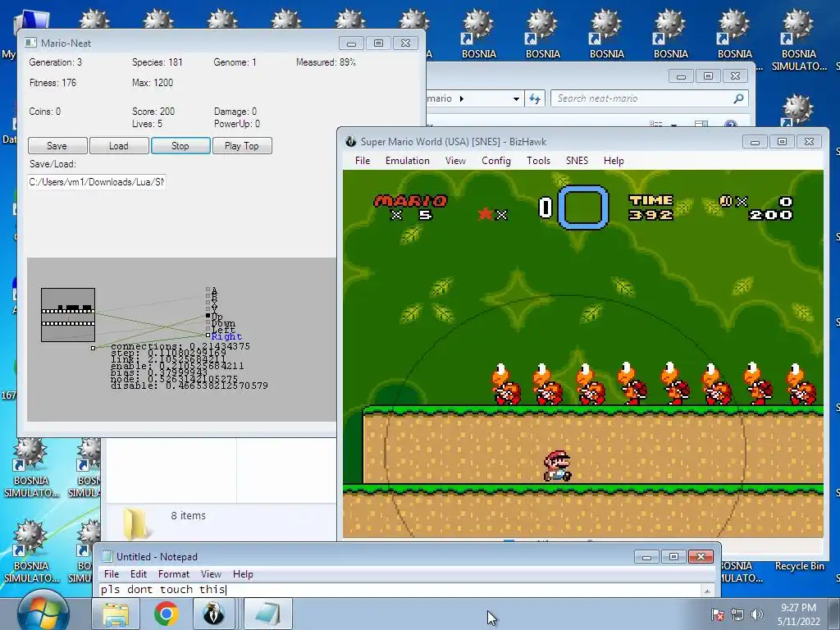Open the Emulation menu in BizHawk
The width and height of the screenshot is (840, 630).
pos(408,161)
